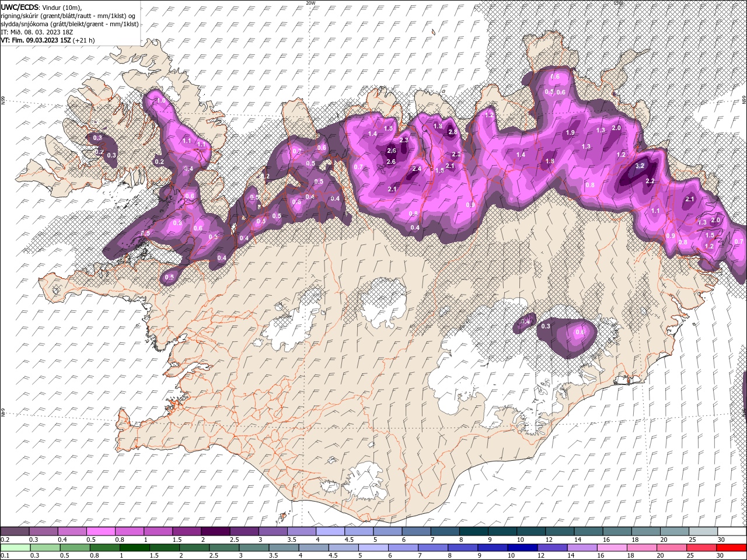Click the 0.6 value in the isolated southeast snow patch
This screenshot has height=560, width=747.
point(580,332)
